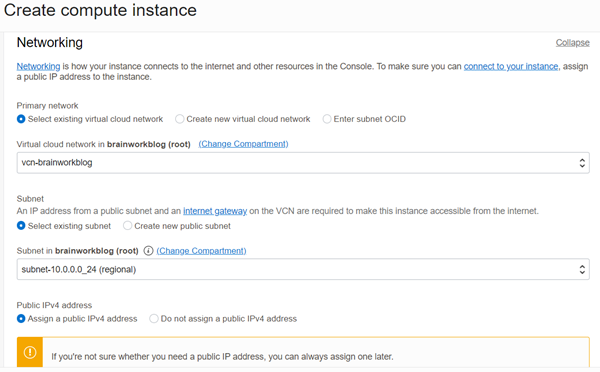This screenshot has width=600, height=372.
Task: Click the subnet info icon
Action: tap(148, 251)
